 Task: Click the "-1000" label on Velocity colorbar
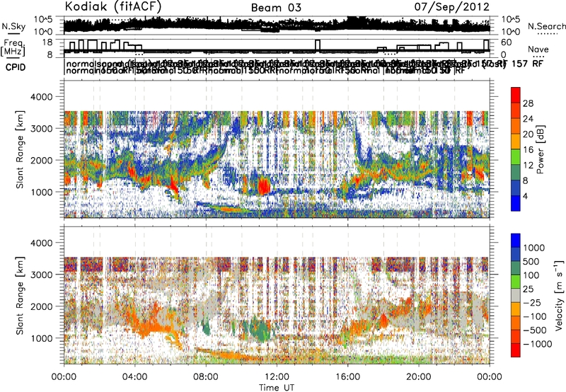click(538, 344)
